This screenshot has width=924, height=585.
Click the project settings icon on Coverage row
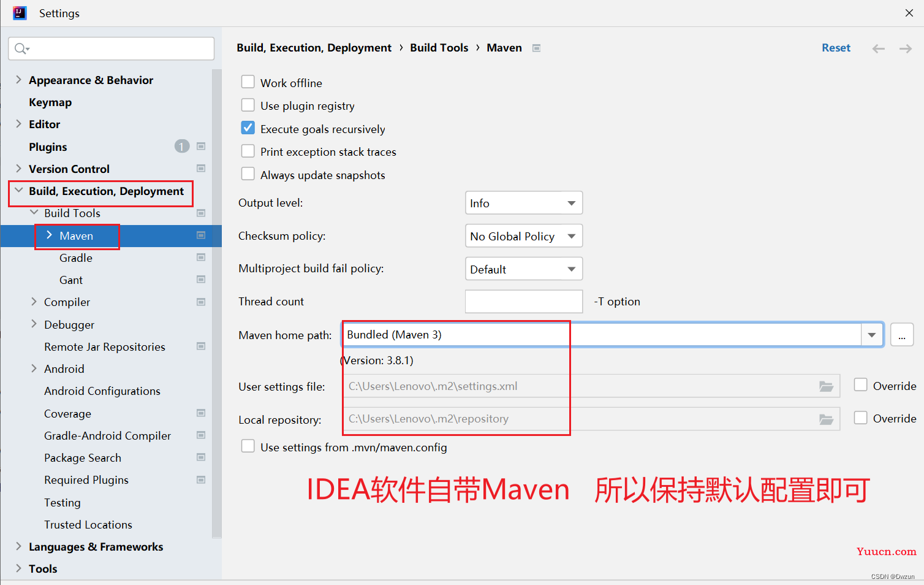pos(201,413)
